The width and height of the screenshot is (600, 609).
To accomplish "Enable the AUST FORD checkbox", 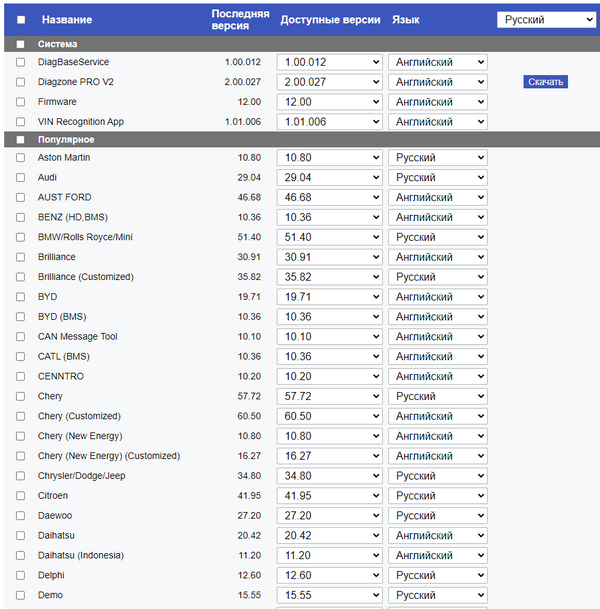I will tap(20, 197).
